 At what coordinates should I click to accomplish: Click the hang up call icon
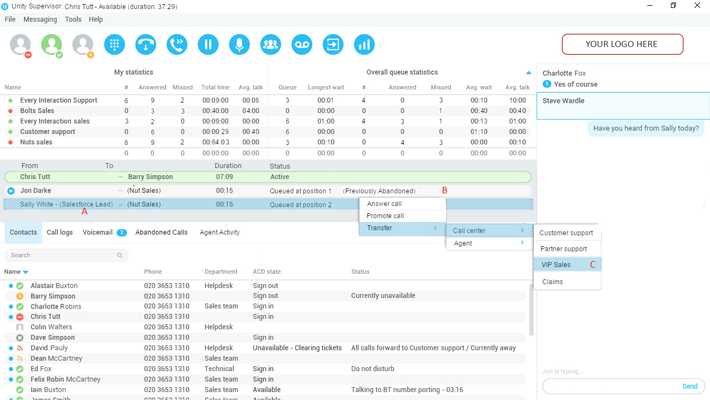tap(146, 45)
